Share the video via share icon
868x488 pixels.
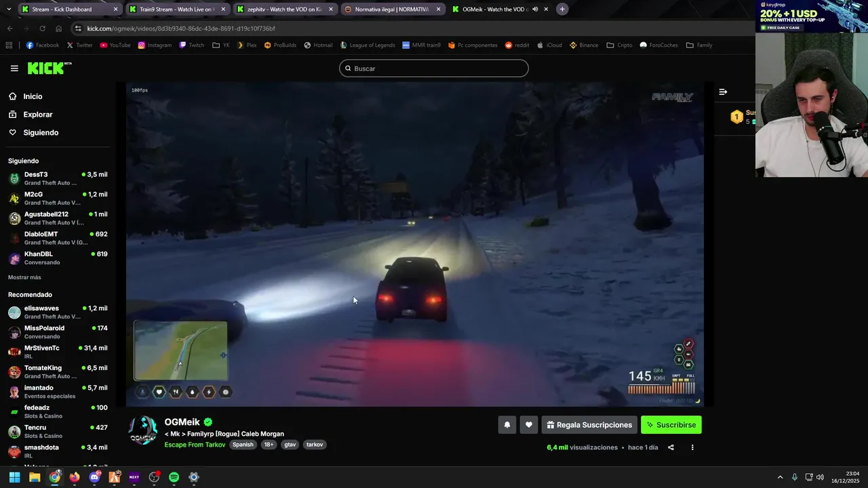pos(671,447)
